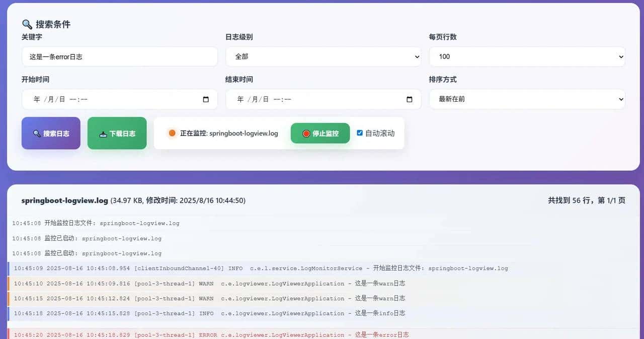
Task: Click the keyword input containing 这是一条error日志
Action: pyautogui.click(x=119, y=56)
